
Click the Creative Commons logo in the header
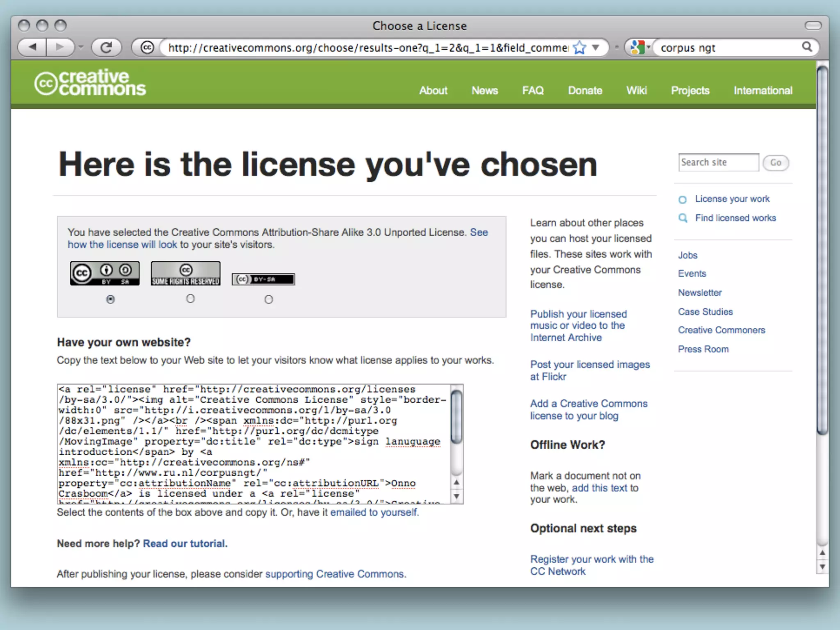point(90,83)
